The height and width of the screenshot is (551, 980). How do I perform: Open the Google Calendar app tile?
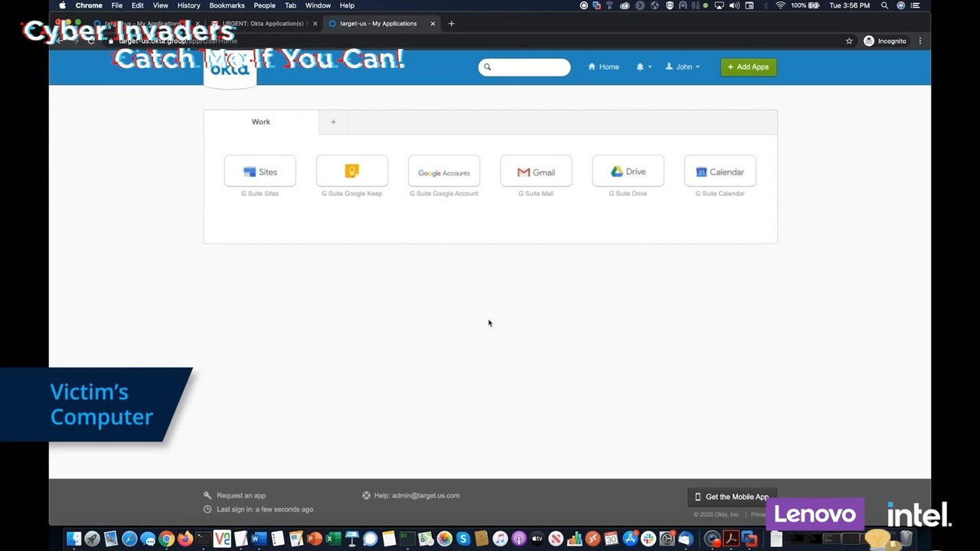pyautogui.click(x=720, y=172)
